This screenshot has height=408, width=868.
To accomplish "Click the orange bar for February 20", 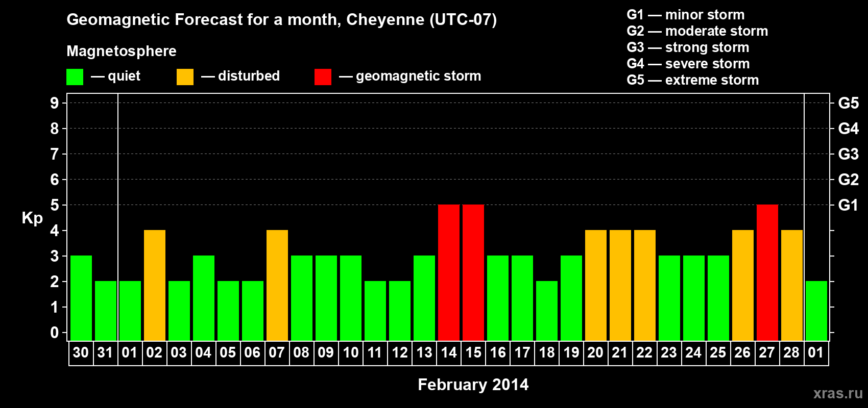I will tap(596, 286).
